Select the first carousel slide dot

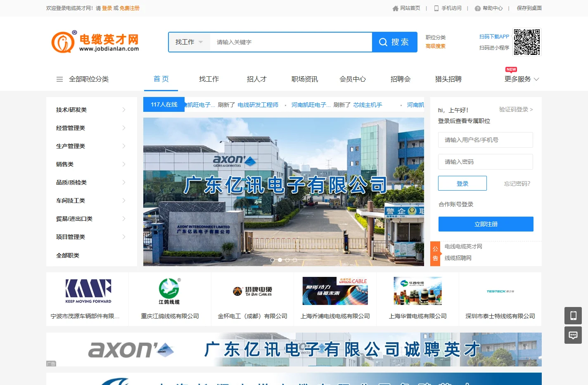(x=273, y=260)
